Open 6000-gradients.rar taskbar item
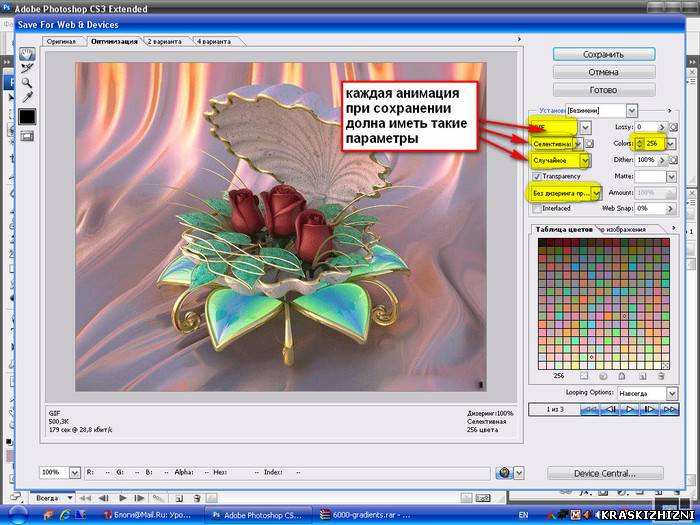The height and width of the screenshot is (525, 700). 365,515
